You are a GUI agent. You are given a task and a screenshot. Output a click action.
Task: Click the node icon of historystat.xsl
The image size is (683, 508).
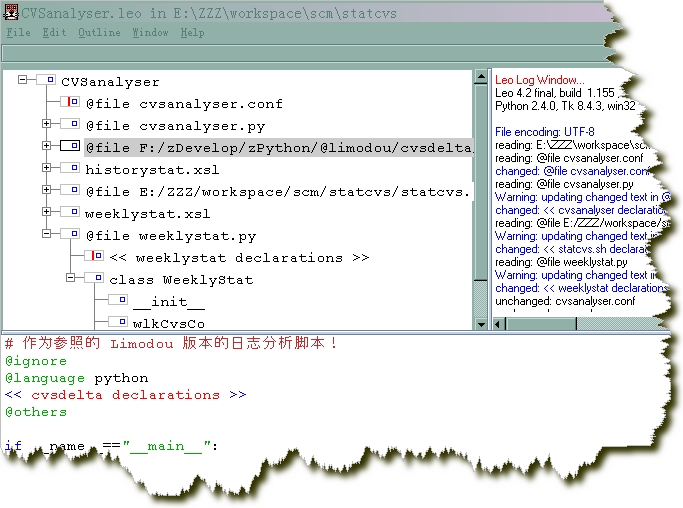tap(70, 167)
